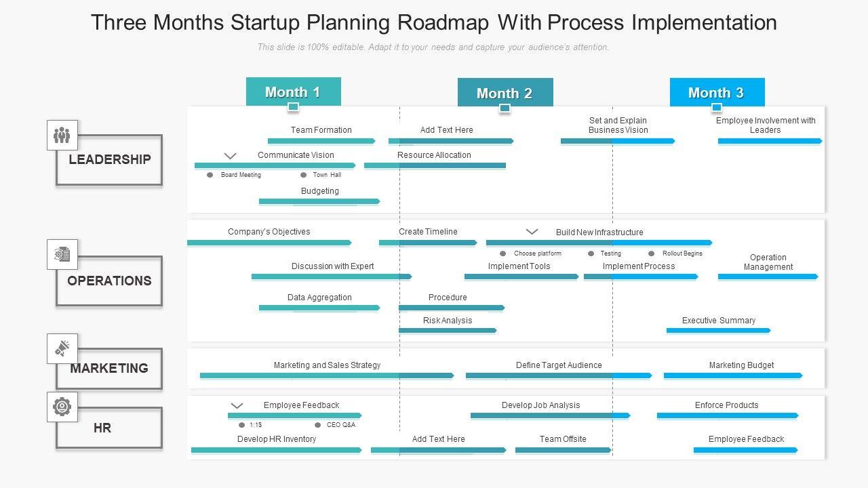Select the OPERATIONS category label box

109,281
